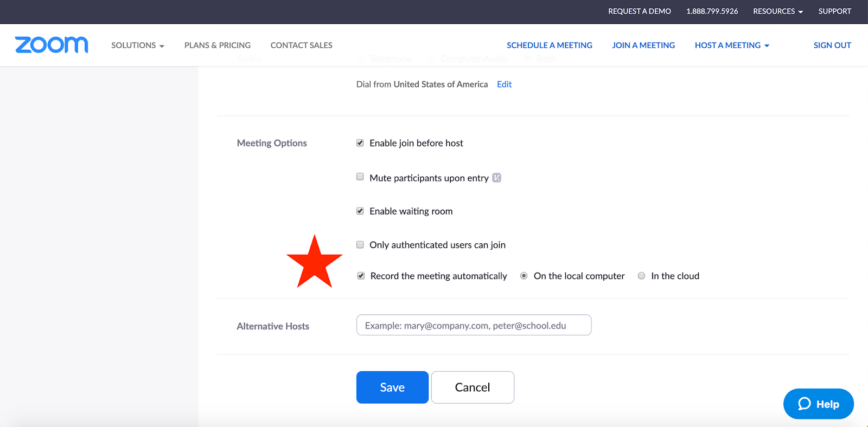Click the Zoom logo
Viewport: 868px width, 427px height.
point(52,45)
